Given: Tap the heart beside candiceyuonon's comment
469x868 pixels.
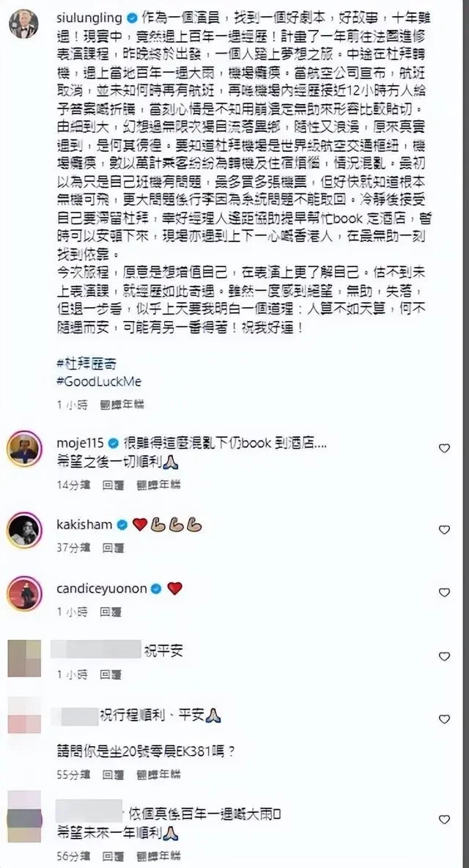Looking at the screenshot, I should (x=444, y=592).
